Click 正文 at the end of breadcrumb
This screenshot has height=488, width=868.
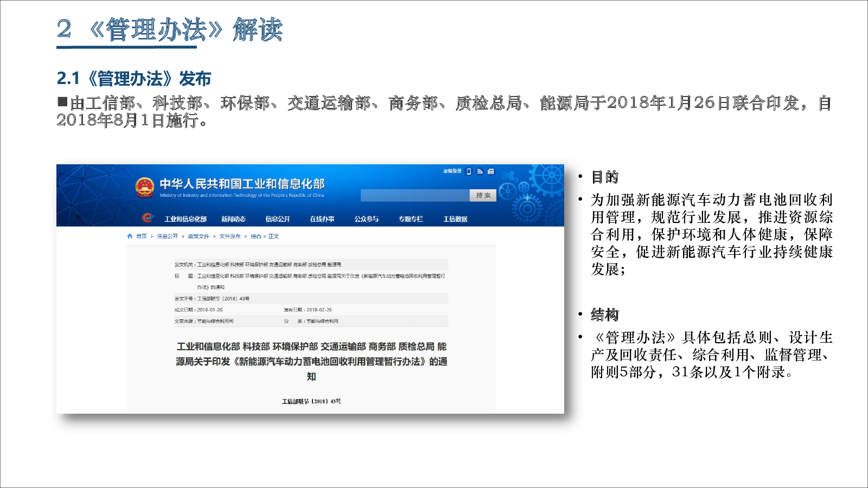coord(274,236)
